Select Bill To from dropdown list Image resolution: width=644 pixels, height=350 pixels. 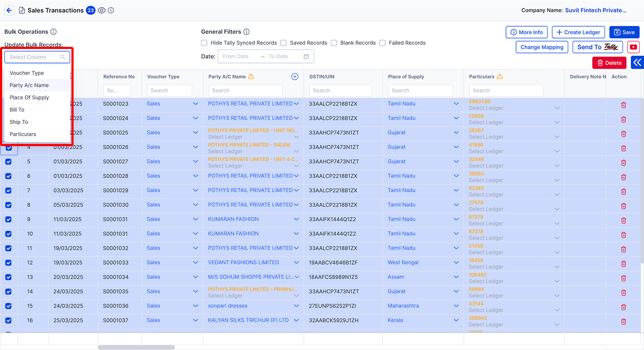pyautogui.click(x=37, y=110)
